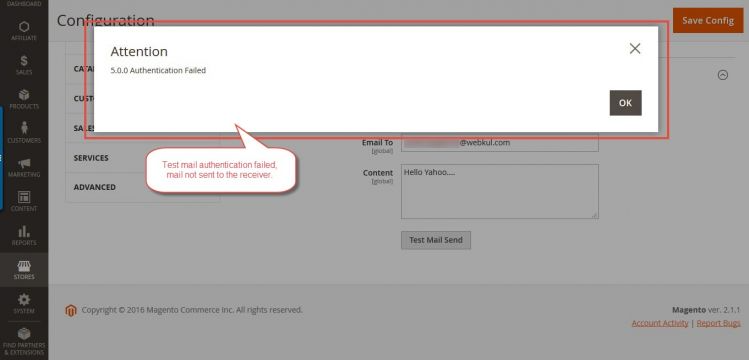
Task: Click the Content textarea with Hello Yahoo
Action: pyautogui.click(x=500, y=191)
